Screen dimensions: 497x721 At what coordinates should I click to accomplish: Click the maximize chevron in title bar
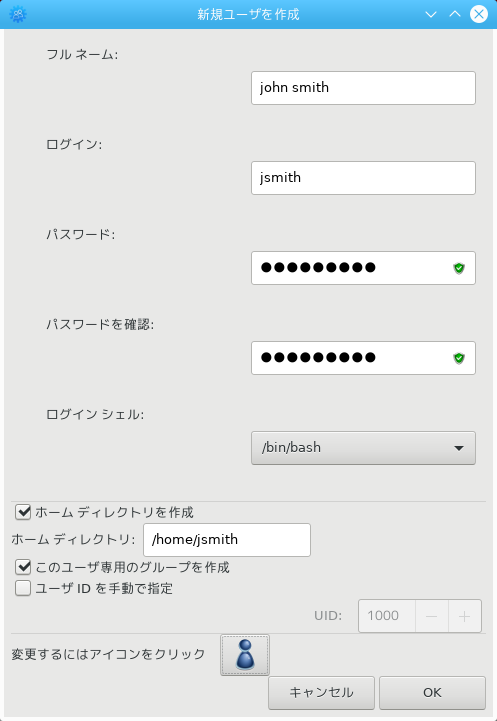455,14
